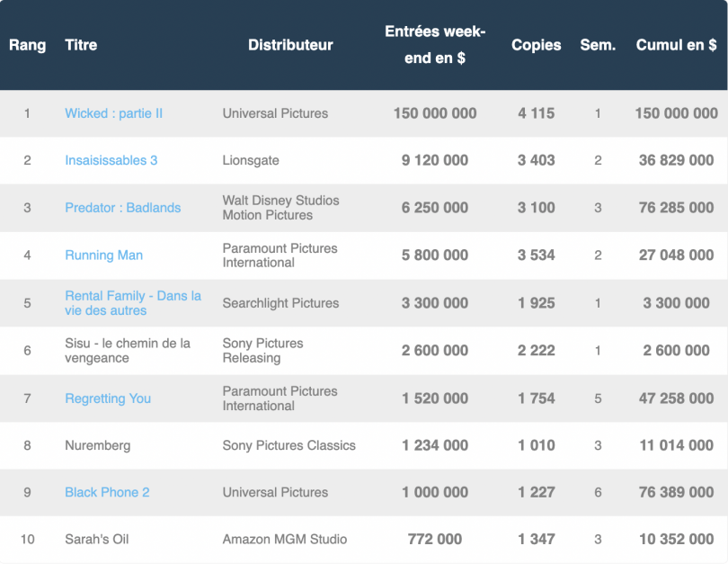Click the Amazon MGM Studio distributor cell
Image resolution: width=728 pixels, height=564 pixels.
[x=285, y=539]
